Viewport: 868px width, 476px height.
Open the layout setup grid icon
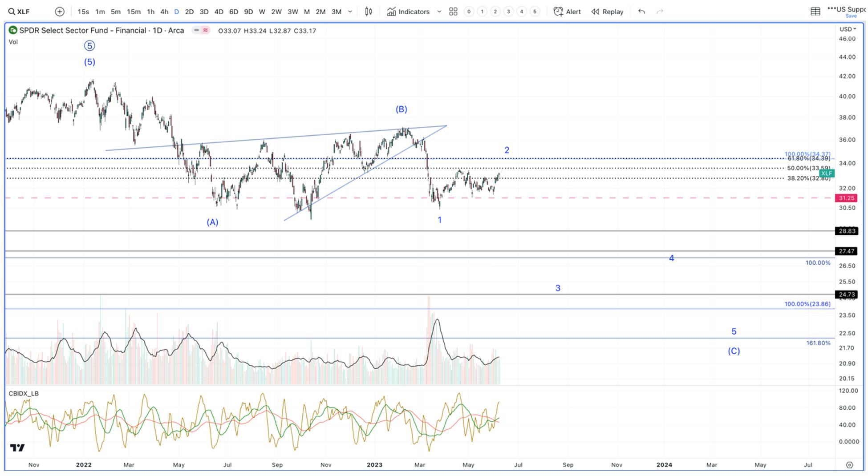(x=815, y=12)
